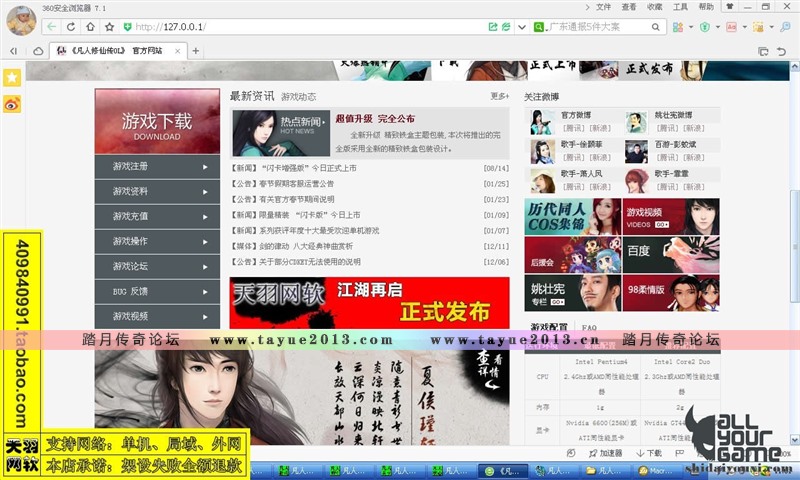
Task: Switch to the 游戏动态 news tab
Action: [x=298, y=97]
